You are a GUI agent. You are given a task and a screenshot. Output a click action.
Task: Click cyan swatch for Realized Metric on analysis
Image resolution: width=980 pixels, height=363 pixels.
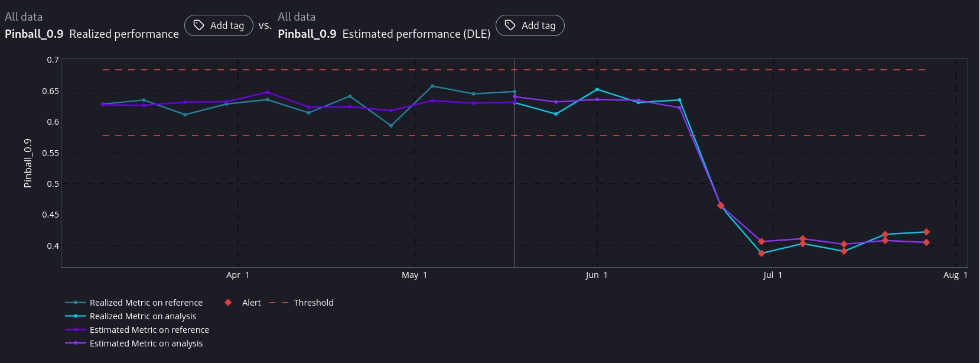(x=76, y=316)
